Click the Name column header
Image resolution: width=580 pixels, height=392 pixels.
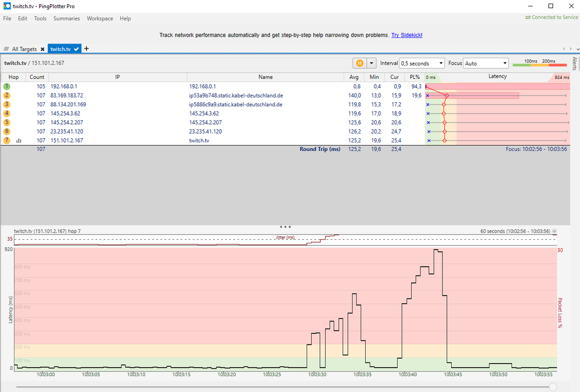[265, 77]
